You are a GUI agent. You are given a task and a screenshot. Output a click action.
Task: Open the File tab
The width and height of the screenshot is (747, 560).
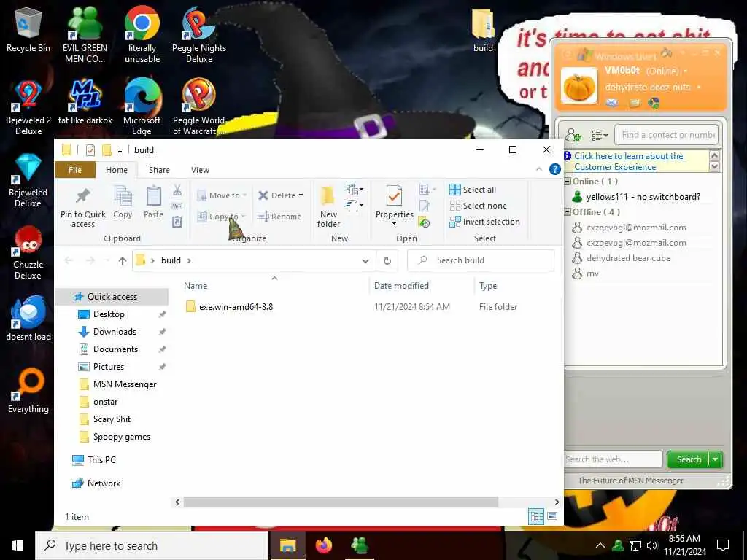(75, 170)
